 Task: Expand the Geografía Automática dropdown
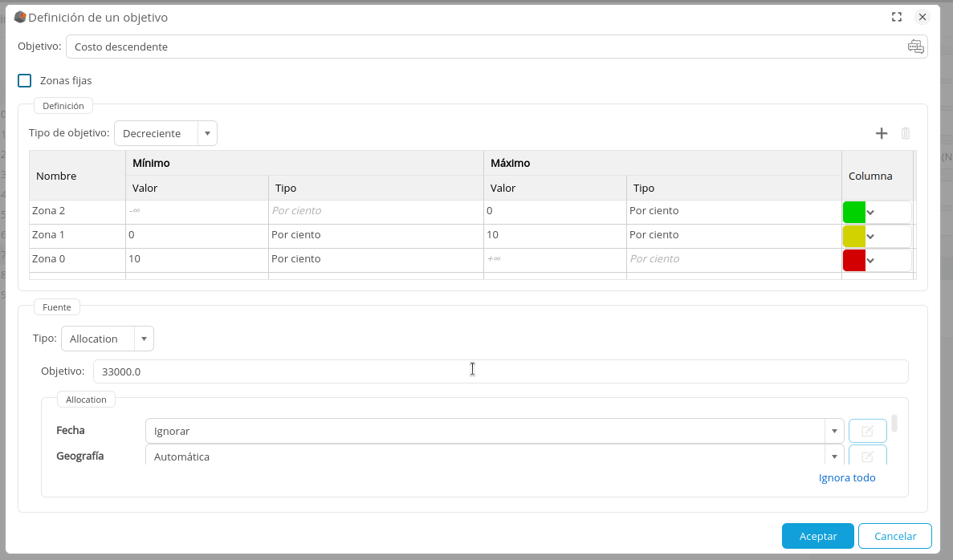(x=834, y=456)
